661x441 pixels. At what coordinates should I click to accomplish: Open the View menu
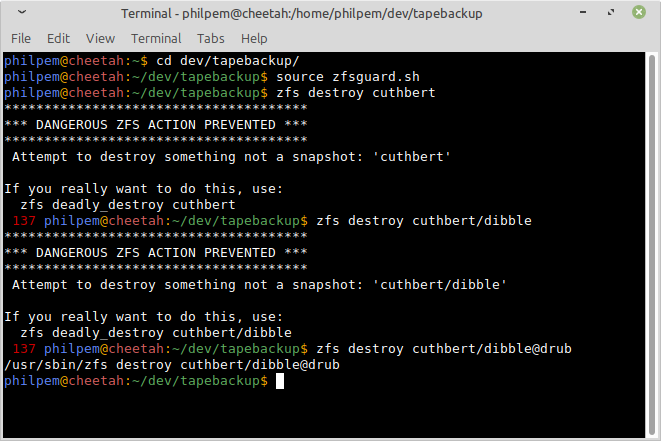click(100, 38)
